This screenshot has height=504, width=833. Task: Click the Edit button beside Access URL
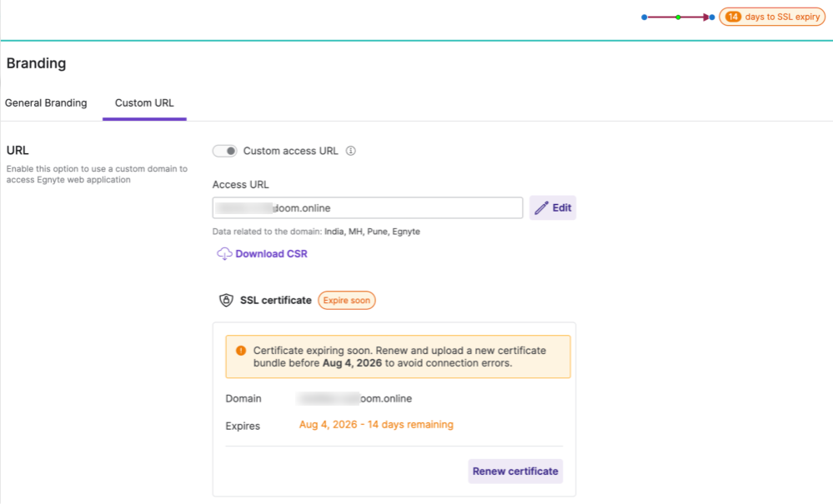pos(553,208)
